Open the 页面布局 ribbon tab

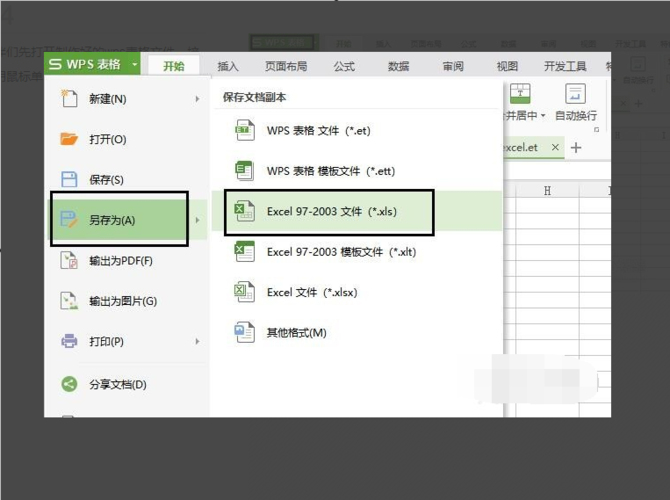point(286,66)
